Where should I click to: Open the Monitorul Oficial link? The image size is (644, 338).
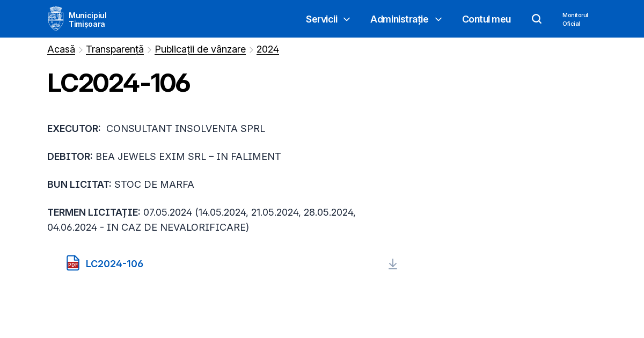tap(575, 19)
